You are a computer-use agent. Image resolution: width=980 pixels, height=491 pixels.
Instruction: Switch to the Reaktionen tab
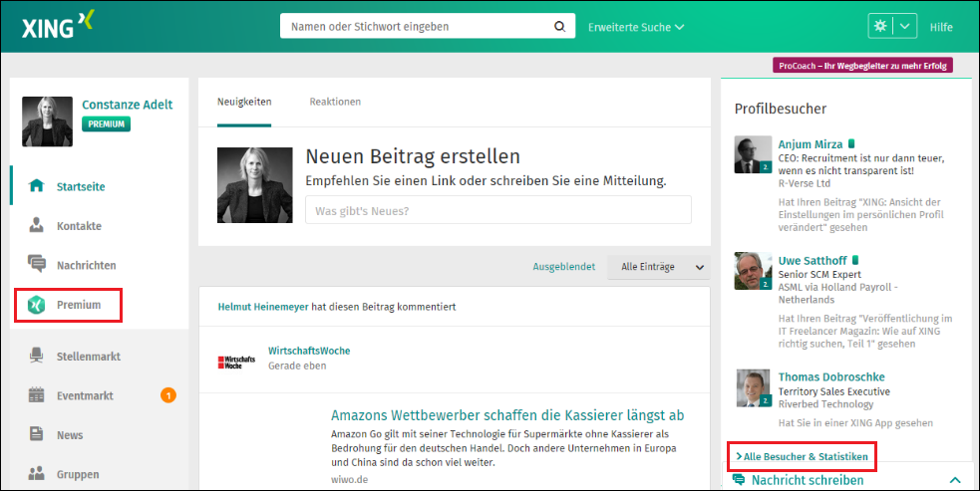335,102
